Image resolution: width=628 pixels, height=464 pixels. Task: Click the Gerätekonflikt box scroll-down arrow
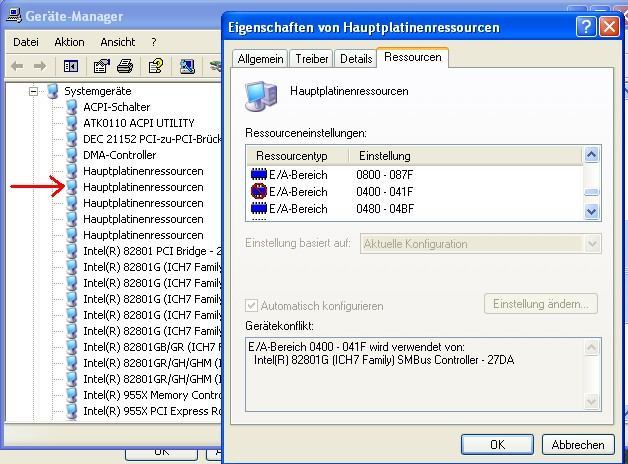pos(592,401)
